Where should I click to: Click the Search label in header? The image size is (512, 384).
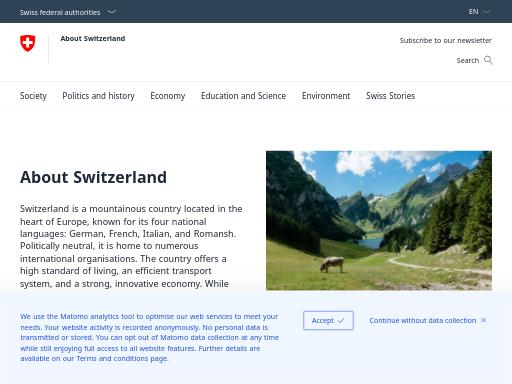[468, 61]
